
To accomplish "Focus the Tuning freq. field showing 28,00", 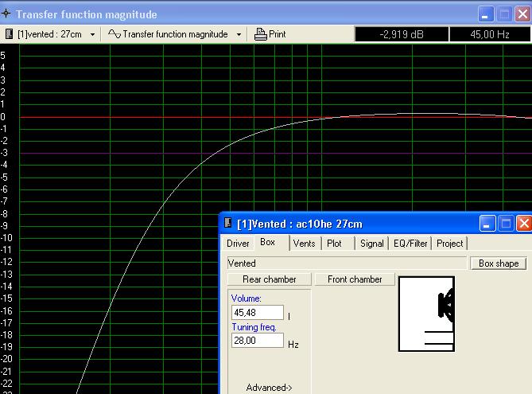I will coord(257,341).
